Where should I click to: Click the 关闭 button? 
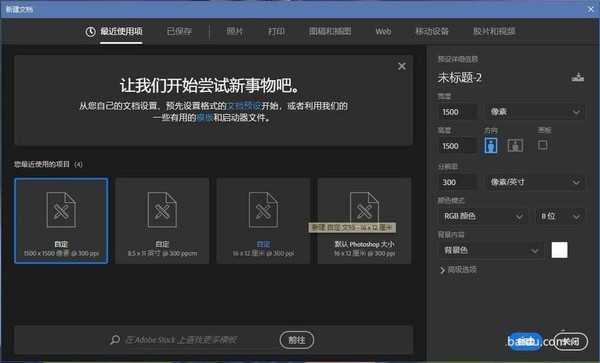coord(570,342)
